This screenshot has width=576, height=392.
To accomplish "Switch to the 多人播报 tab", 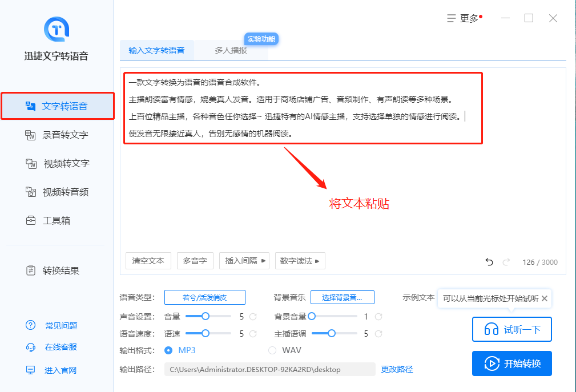I will (x=231, y=50).
